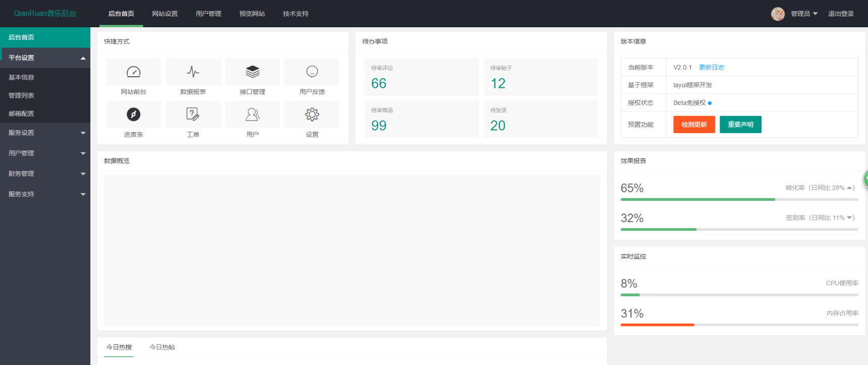This screenshot has height=365, width=868.
Task: Click the 接口管理 layers icon
Action: pyautogui.click(x=252, y=72)
